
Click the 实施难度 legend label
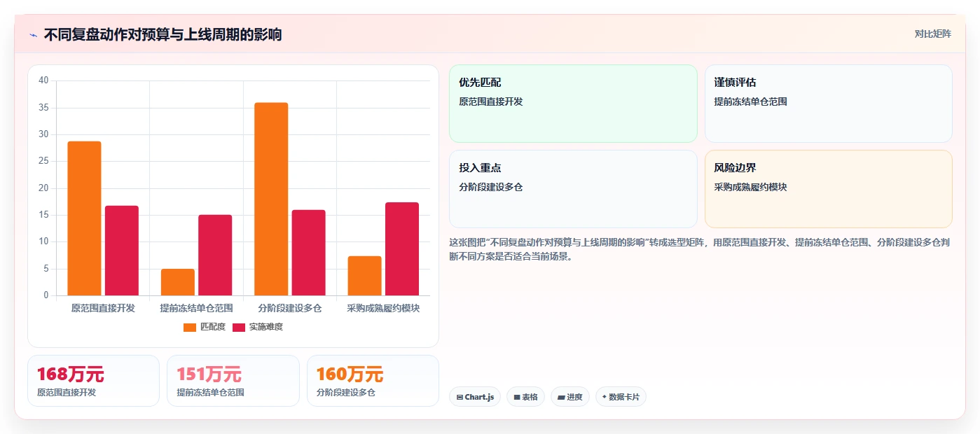click(266, 327)
